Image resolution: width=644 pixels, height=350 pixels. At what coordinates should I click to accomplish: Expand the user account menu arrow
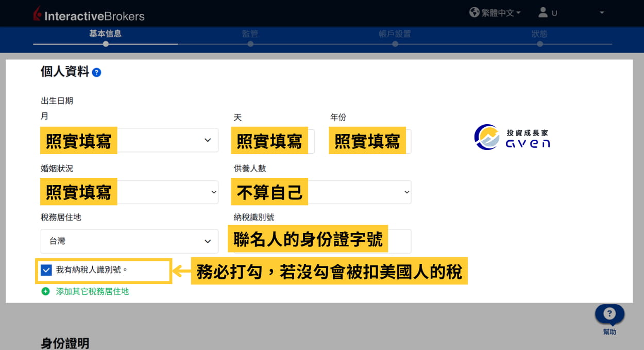[602, 13]
